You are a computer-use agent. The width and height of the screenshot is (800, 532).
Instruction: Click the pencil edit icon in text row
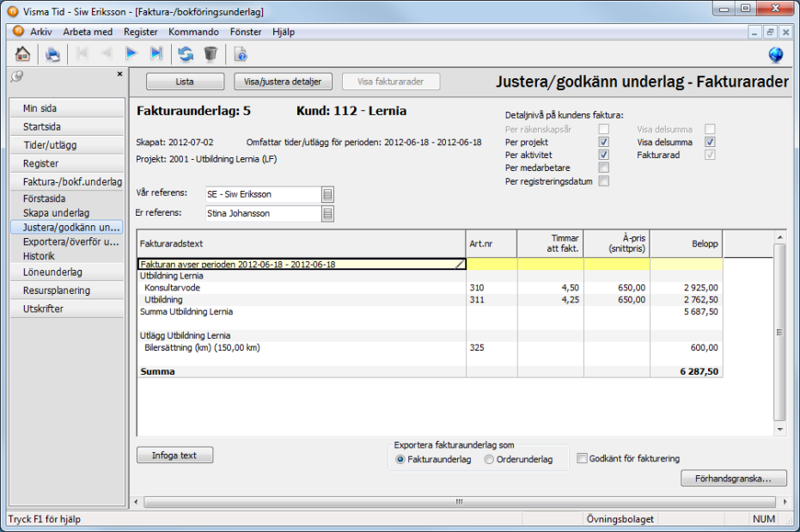(x=460, y=264)
